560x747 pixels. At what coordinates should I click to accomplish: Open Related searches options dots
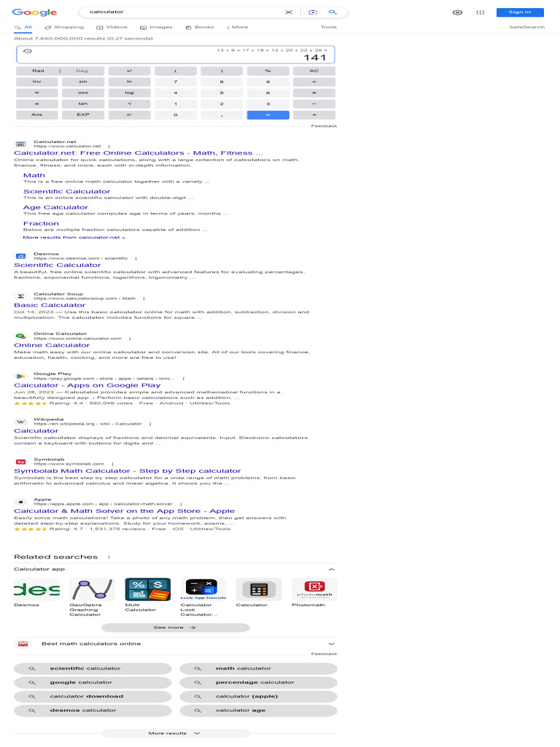[109, 557]
